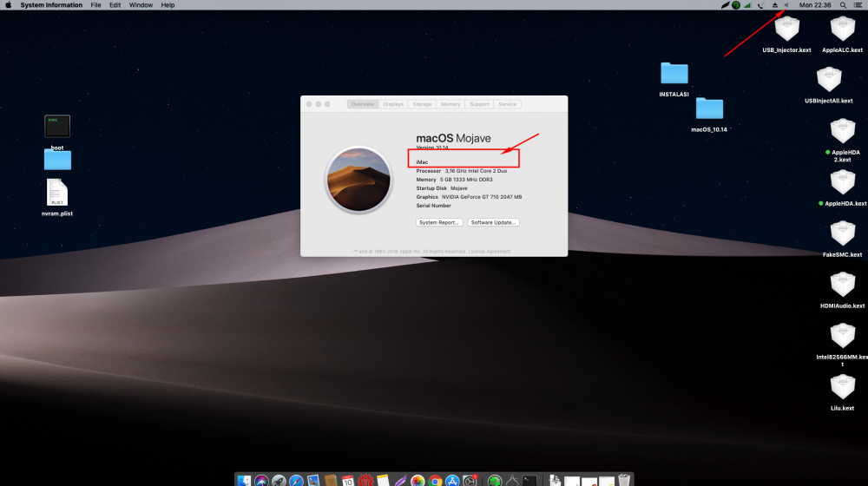Switch to the Overview tab

(363, 104)
